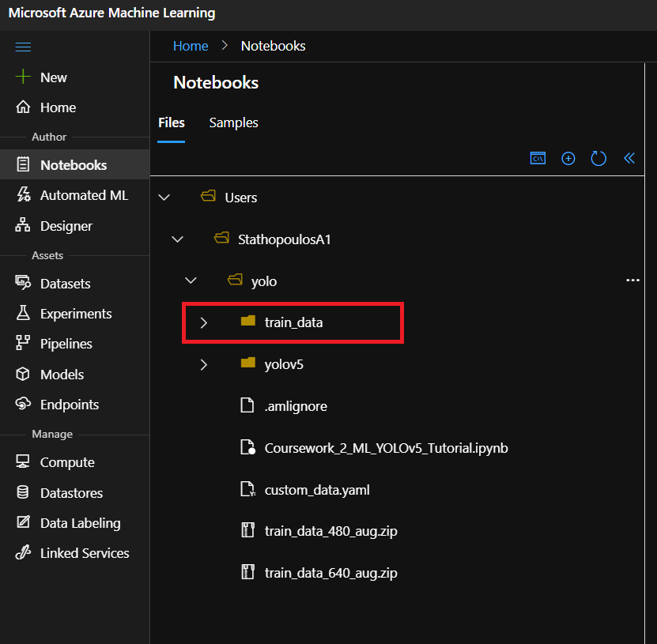Viewport: 657px width, 644px height.
Task: Select train_data_640_aug.zip file name
Action: [x=331, y=573]
